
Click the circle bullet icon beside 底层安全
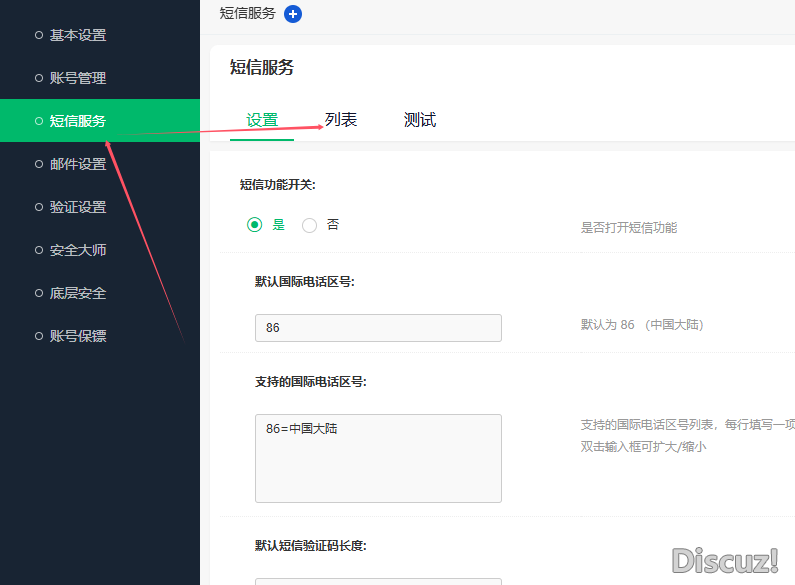tap(39, 293)
